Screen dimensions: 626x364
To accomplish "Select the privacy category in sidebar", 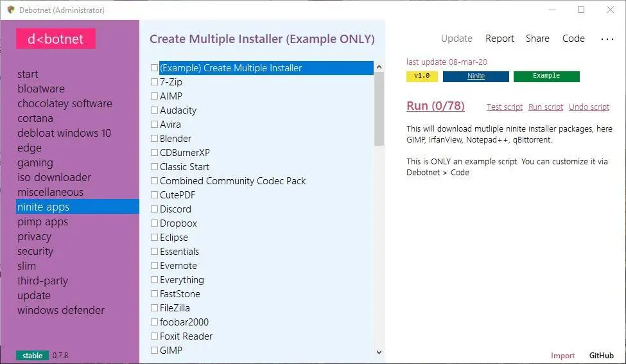I will pos(34,236).
